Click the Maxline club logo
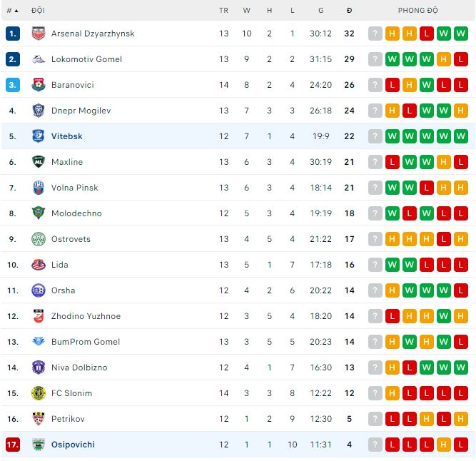Image resolution: width=476 pixels, height=461 pixels. (x=39, y=162)
